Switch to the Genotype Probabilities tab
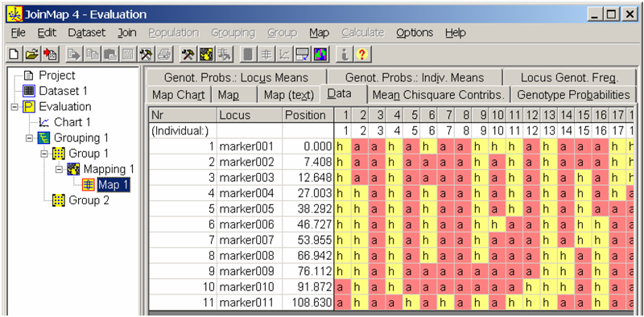Screen dimensions: 644x317 (x=573, y=95)
